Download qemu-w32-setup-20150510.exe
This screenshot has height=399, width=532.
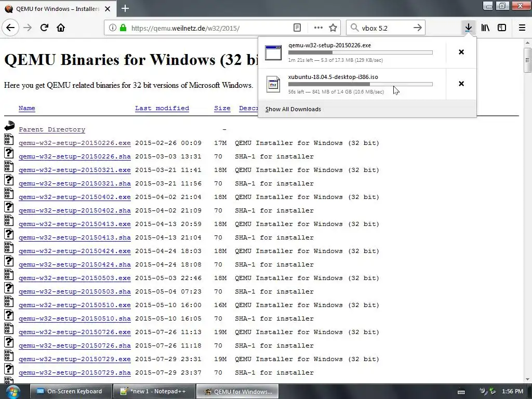click(x=75, y=305)
